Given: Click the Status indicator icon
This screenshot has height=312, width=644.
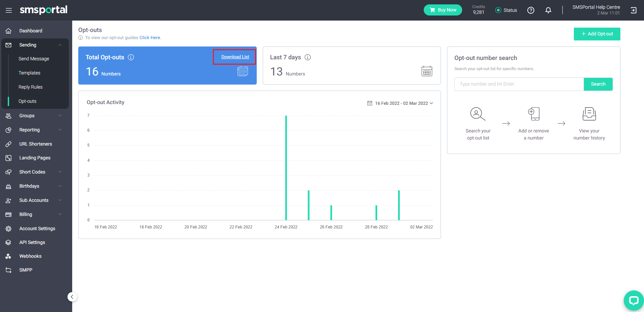Looking at the screenshot, I should tap(498, 10).
